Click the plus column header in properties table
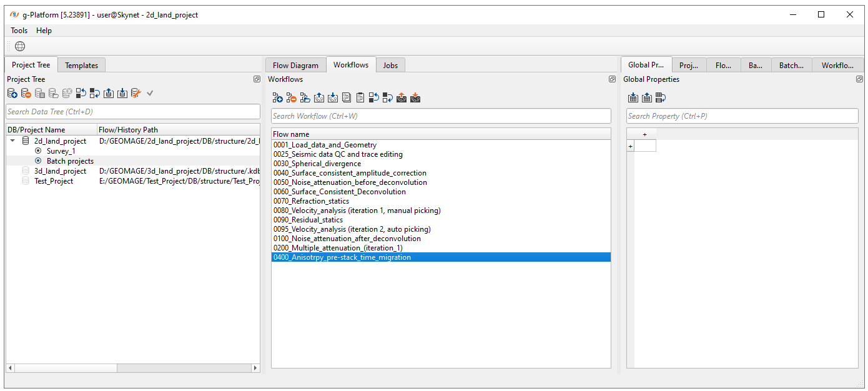The image size is (868, 391). 644,134
